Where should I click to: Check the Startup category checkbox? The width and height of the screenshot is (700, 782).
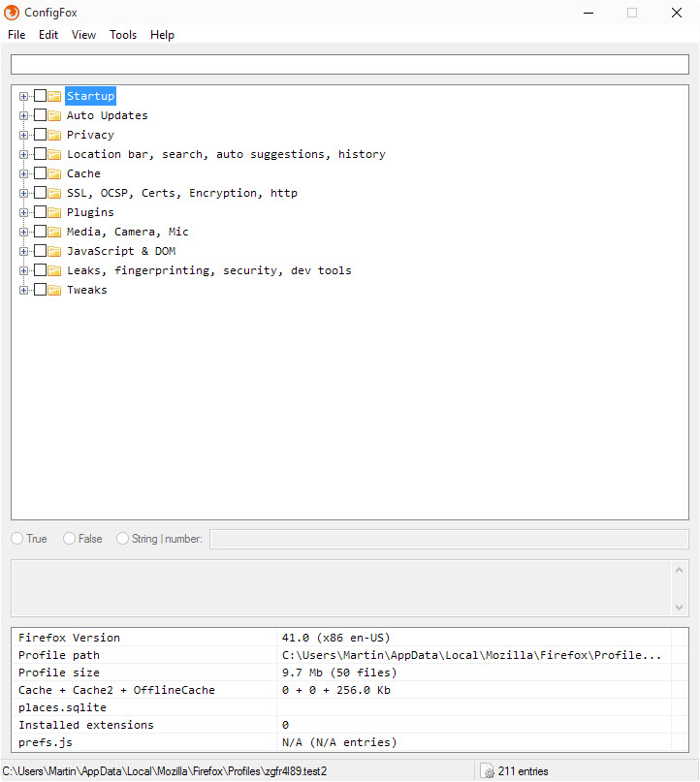[x=40, y=95]
